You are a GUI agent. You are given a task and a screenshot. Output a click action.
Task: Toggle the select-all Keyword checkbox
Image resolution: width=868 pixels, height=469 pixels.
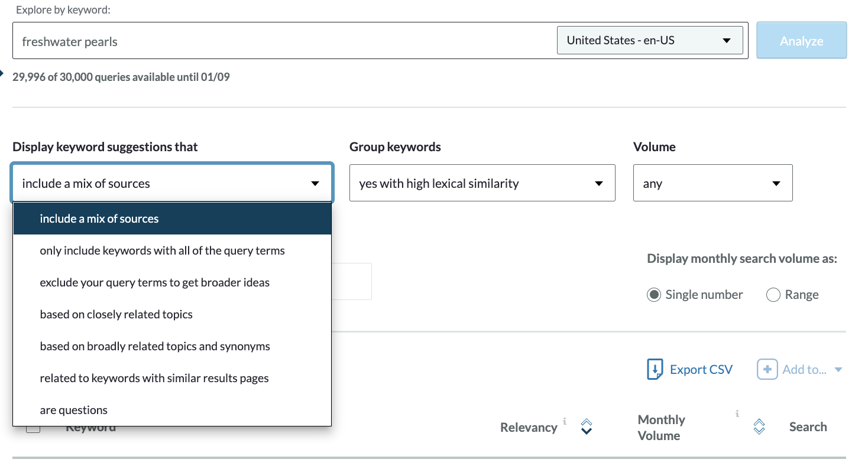click(x=33, y=428)
